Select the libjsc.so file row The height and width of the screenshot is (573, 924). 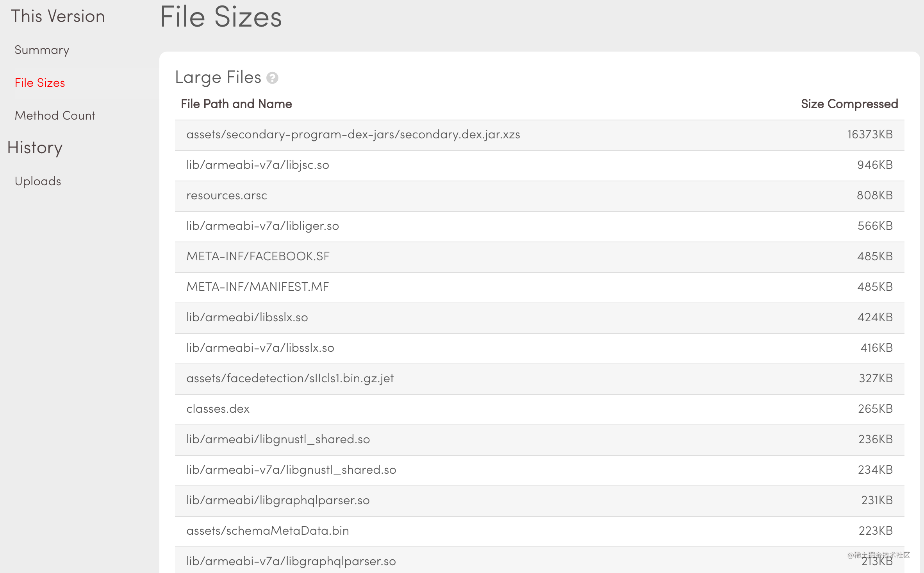[x=540, y=165]
